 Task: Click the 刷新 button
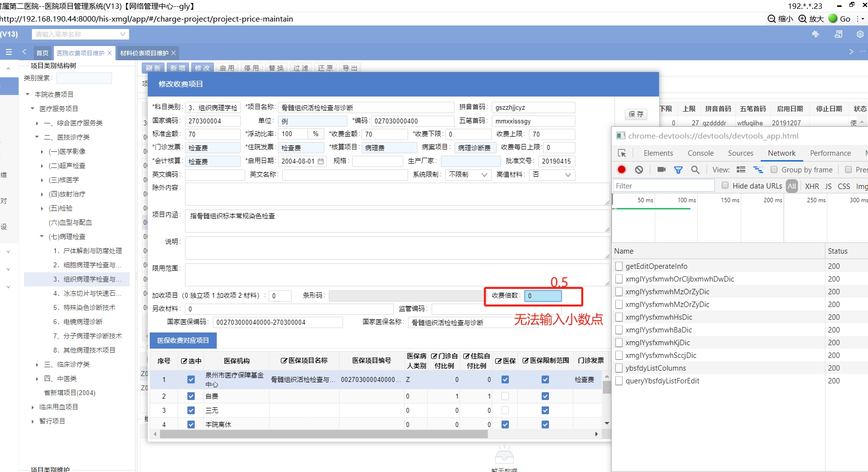click(153, 68)
